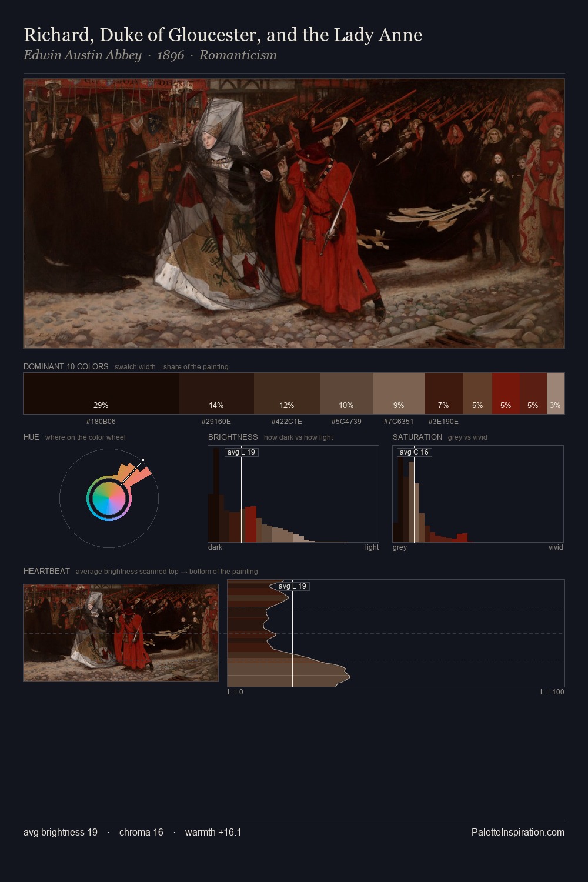The height and width of the screenshot is (882, 588).
Task: Click the subtitle "Edwin Austin Abbey · 1896 · Romanticism"
Action: pyautogui.click(x=150, y=55)
